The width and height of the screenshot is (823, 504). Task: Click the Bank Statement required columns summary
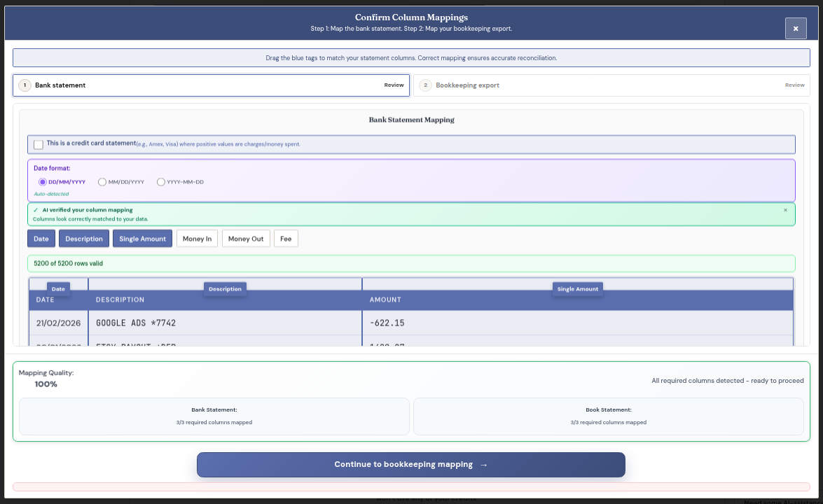(214, 416)
